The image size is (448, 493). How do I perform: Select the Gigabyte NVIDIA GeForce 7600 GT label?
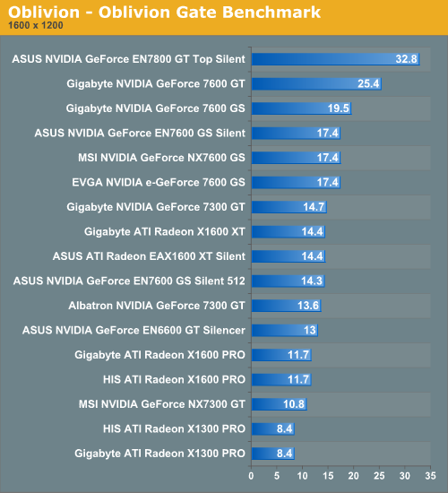click(156, 83)
